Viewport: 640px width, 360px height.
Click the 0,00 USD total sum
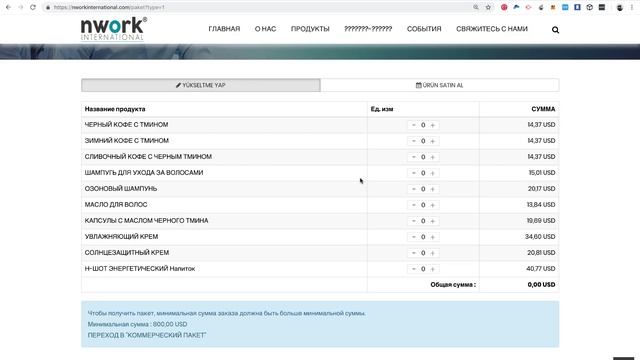coord(541,284)
